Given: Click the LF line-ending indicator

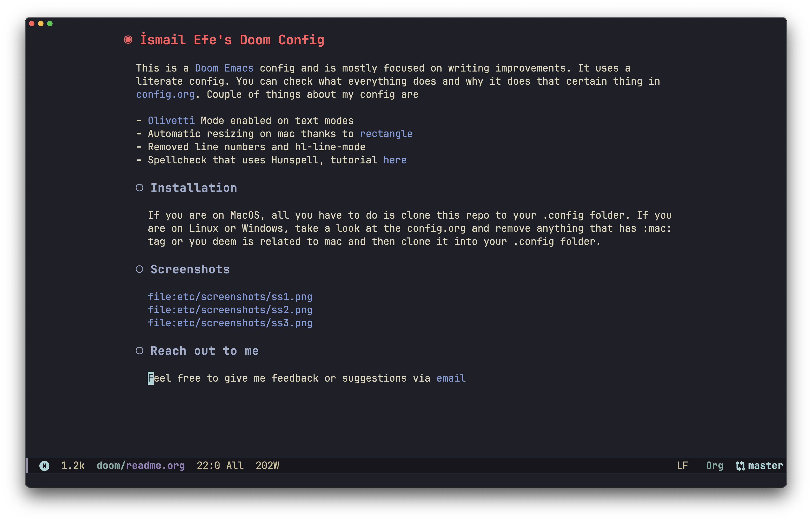Looking at the screenshot, I should (682, 466).
